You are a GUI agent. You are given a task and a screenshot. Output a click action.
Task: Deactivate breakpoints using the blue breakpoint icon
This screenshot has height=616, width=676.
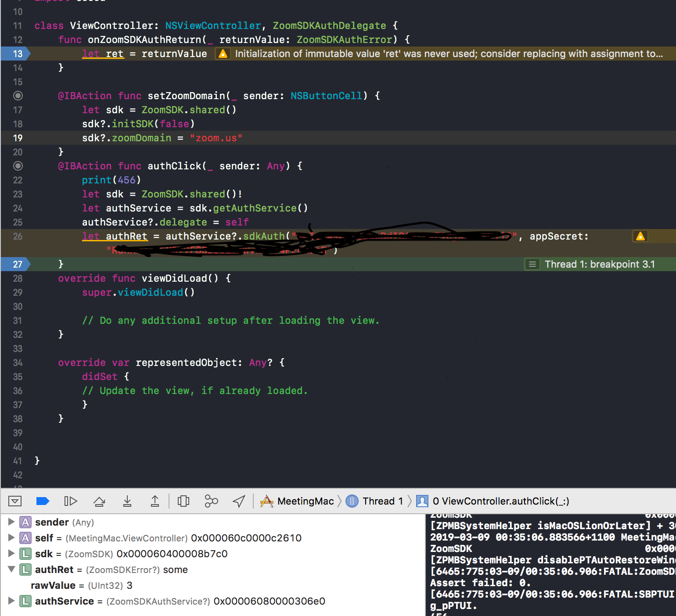[43, 501]
